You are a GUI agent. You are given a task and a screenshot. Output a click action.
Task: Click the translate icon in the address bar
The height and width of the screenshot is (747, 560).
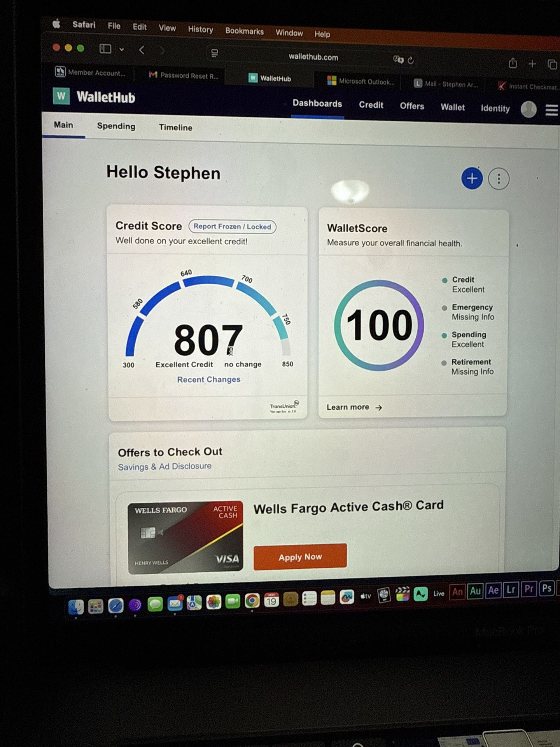tap(398, 60)
